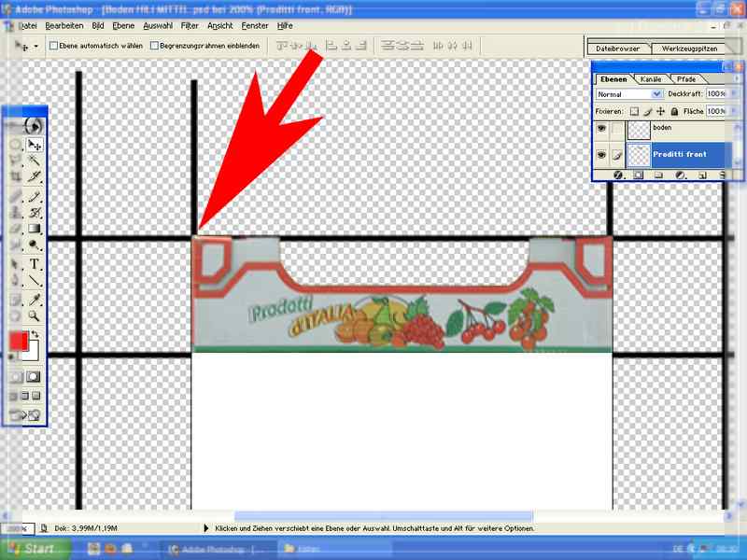Select the Gradient tool
Screen dimensions: 747x560
tap(34, 229)
